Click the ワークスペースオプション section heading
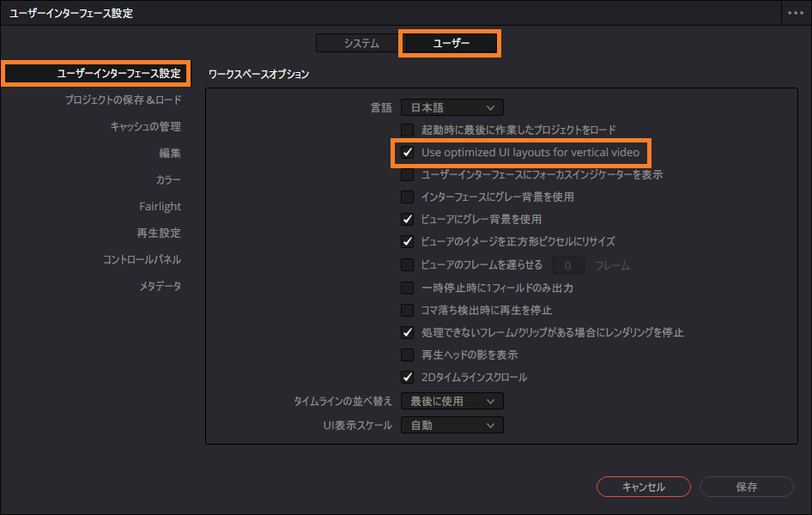Screen dimensions: 812x515 [259, 75]
